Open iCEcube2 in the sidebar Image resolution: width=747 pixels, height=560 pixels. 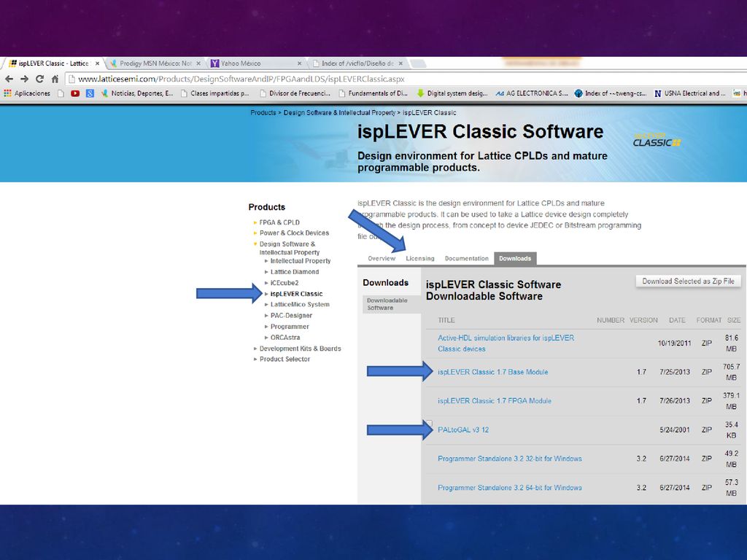(x=285, y=283)
